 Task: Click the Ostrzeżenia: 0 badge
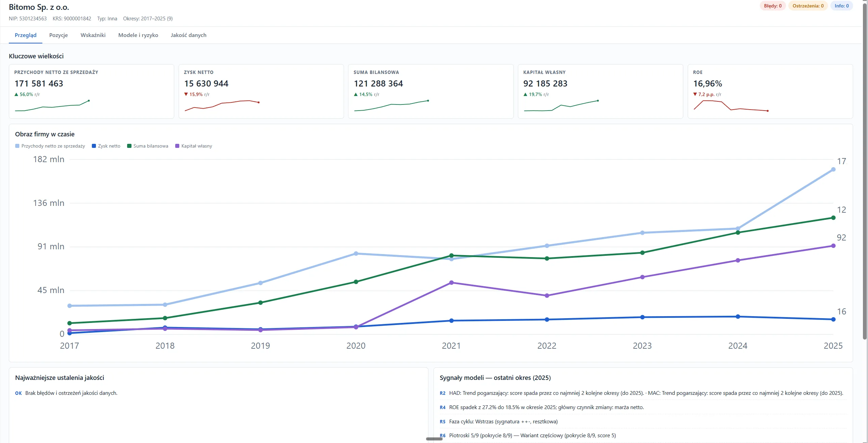coord(808,6)
